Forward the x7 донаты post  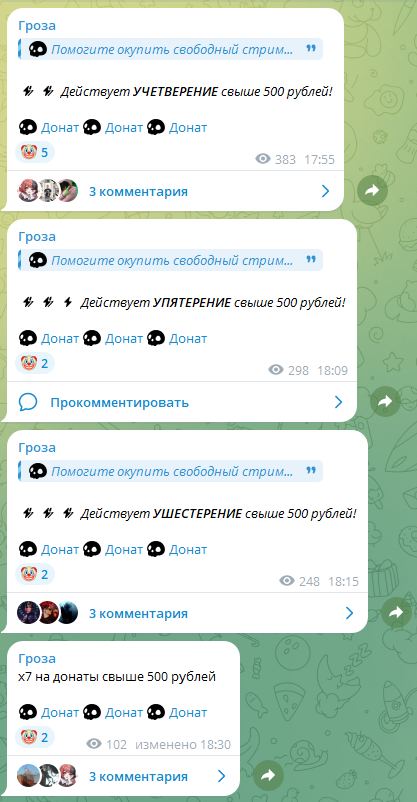(269, 776)
